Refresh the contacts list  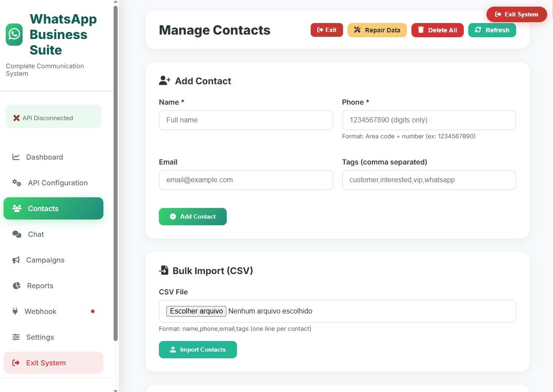tap(492, 30)
